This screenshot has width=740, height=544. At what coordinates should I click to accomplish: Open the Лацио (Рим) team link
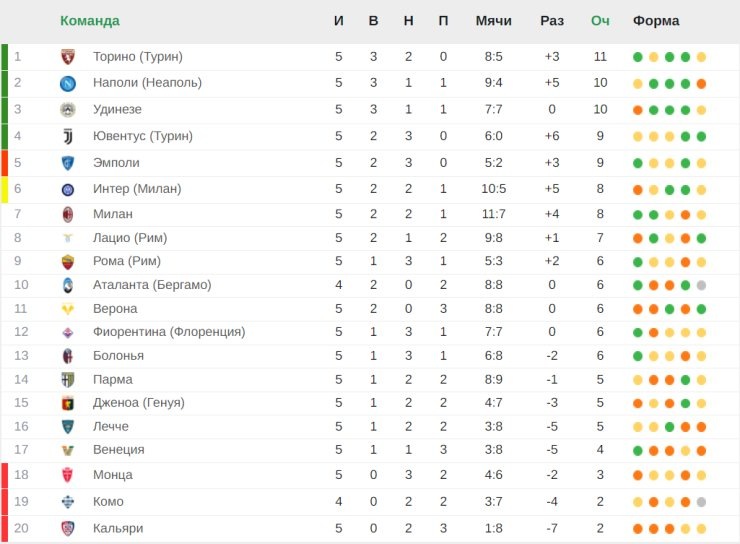[x=129, y=238]
